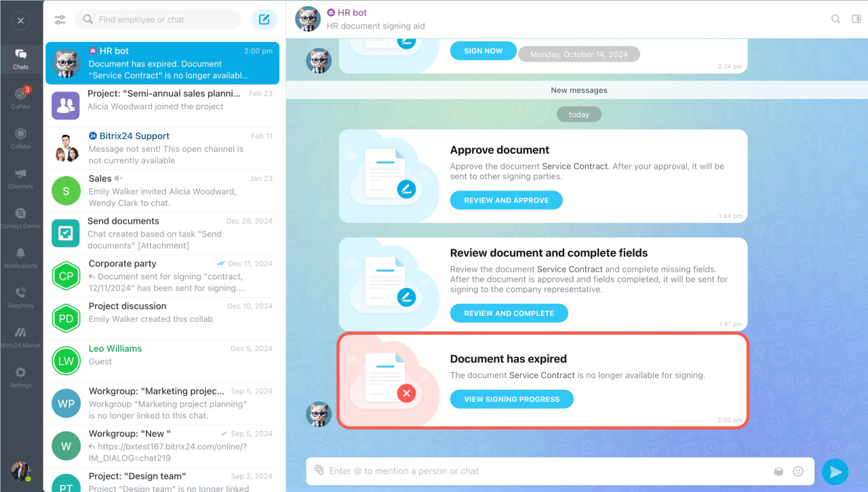
Task: Open the emoji smiley picker
Action: [x=798, y=471]
